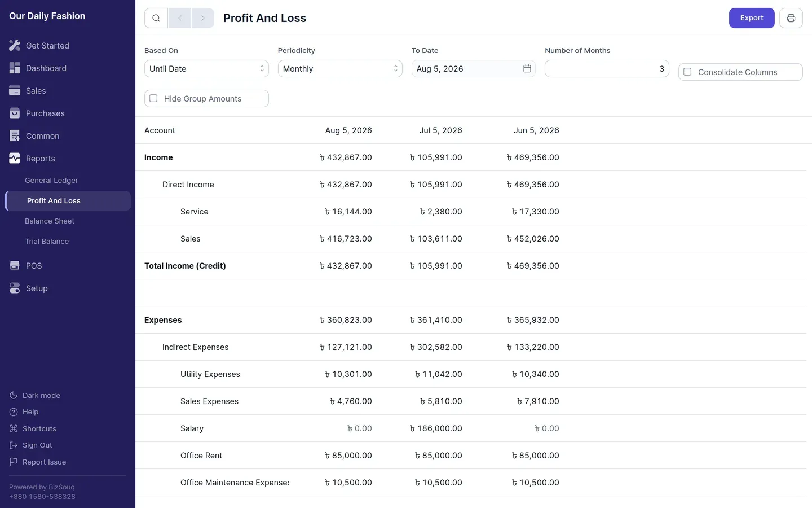Click the Expenses group row label
Viewport: 812px width, 508px height.
[163, 320]
